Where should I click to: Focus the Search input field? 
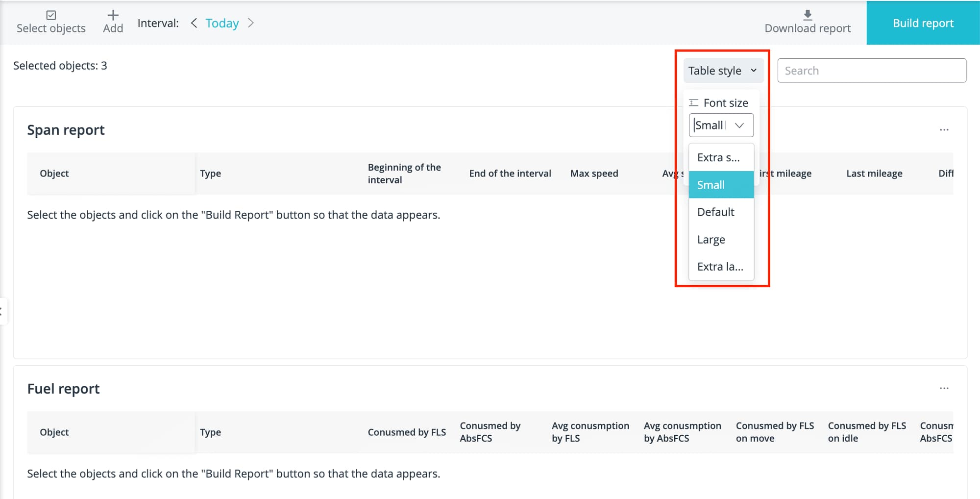click(x=871, y=71)
